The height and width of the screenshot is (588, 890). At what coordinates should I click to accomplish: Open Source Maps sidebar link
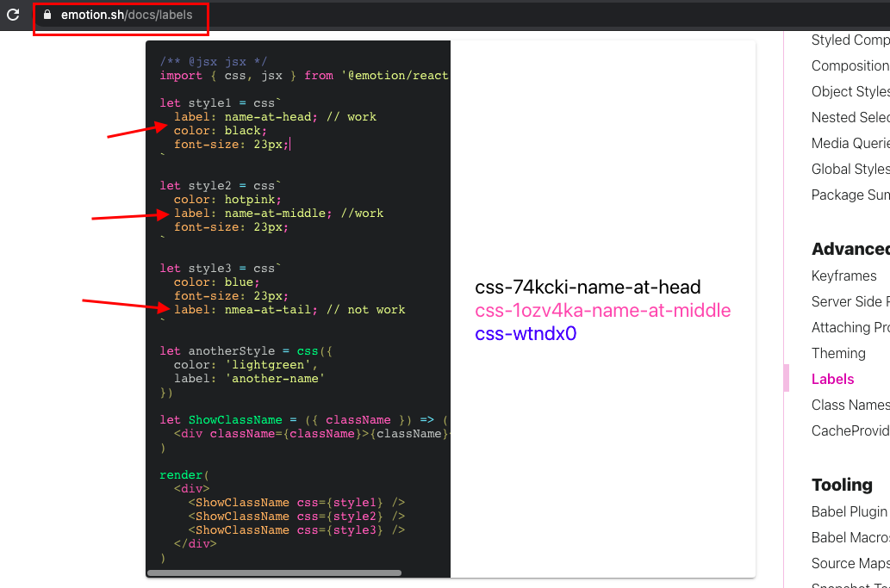850,564
